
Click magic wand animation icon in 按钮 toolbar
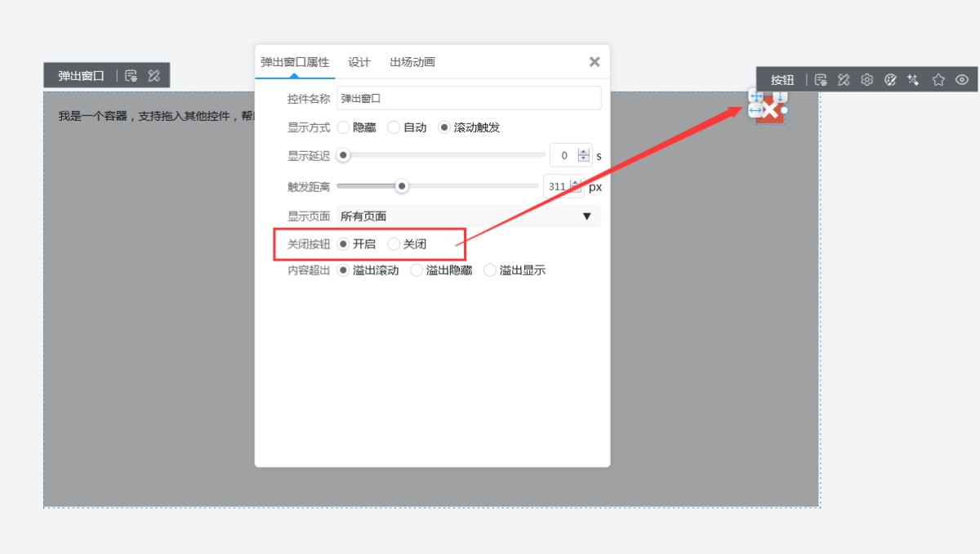pos(914,80)
